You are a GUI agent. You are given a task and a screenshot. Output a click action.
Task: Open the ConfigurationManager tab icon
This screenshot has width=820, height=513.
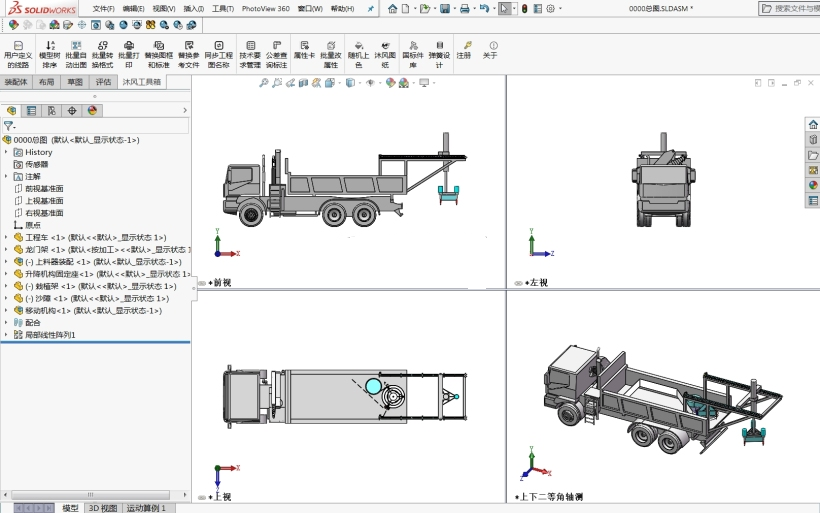pyautogui.click(x=52, y=111)
